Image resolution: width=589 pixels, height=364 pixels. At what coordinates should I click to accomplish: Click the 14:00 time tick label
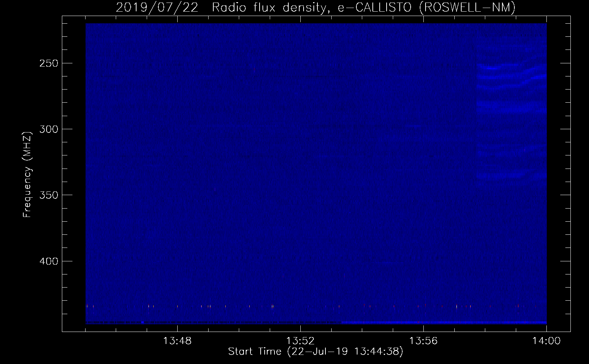[546, 341]
